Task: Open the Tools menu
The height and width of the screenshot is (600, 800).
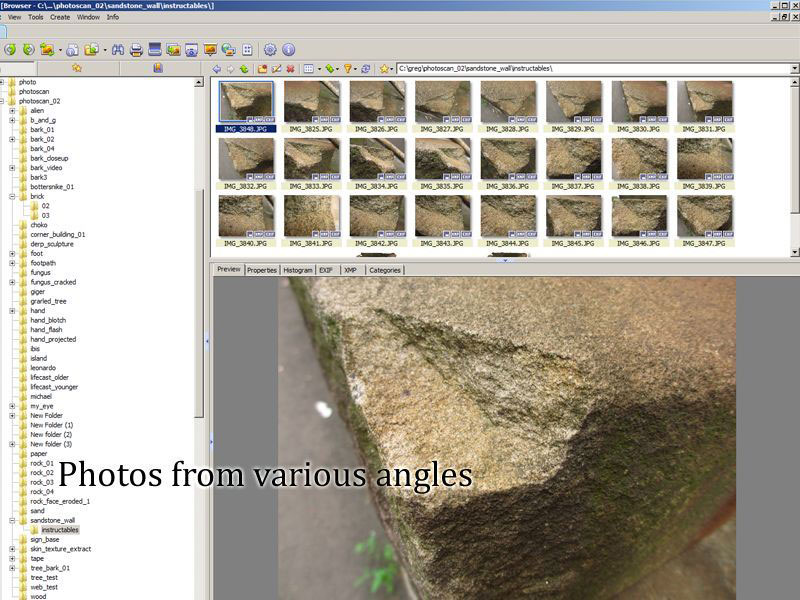Action: tap(35, 17)
